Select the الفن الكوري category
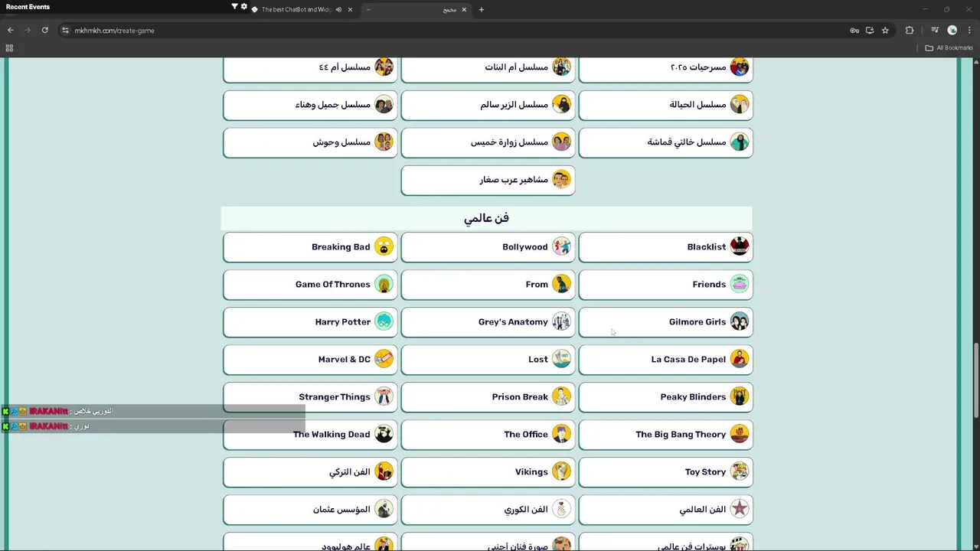This screenshot has height=551, width=980. pos(488,509)
